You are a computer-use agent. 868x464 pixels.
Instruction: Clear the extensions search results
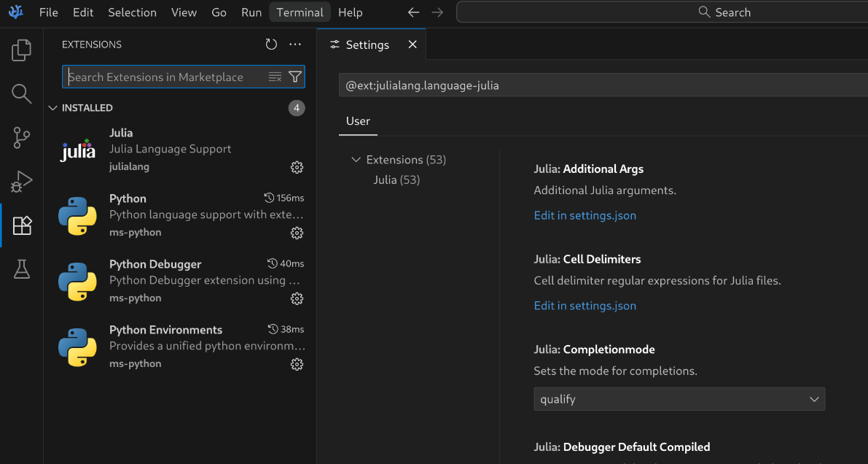click(x=275, y=77)
